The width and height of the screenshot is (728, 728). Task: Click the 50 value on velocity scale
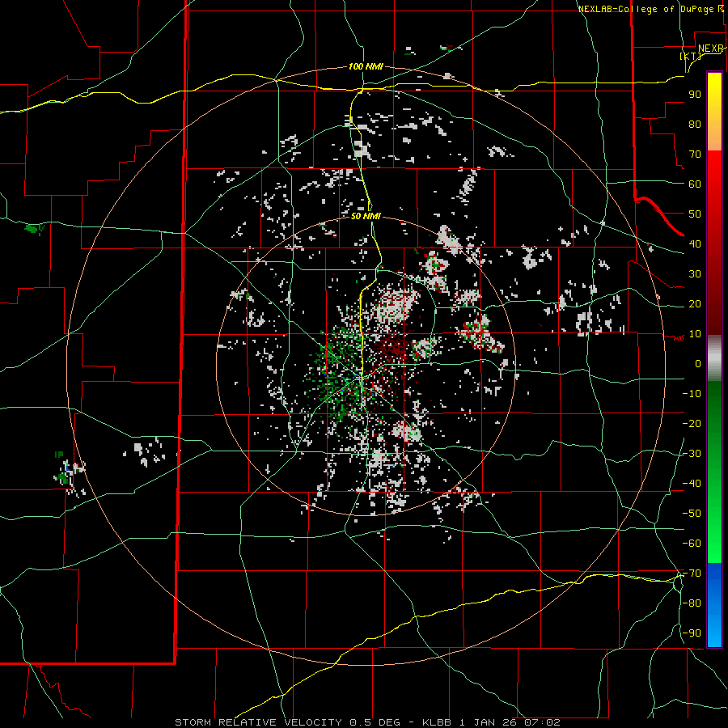click(695, 214)
